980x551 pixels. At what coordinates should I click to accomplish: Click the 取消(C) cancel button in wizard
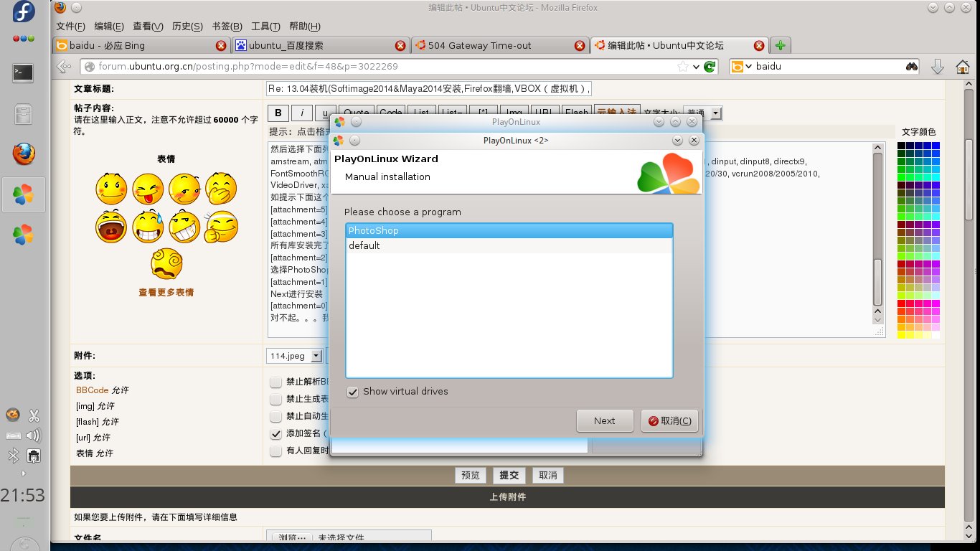669,421
